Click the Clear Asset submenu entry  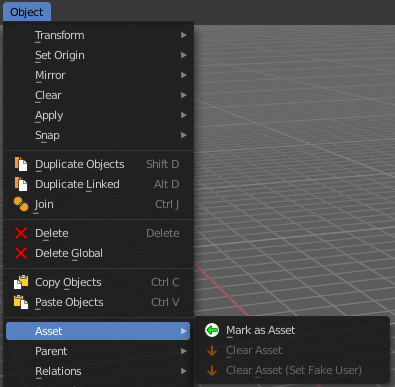pyautogui.click(x=292, y=350)
